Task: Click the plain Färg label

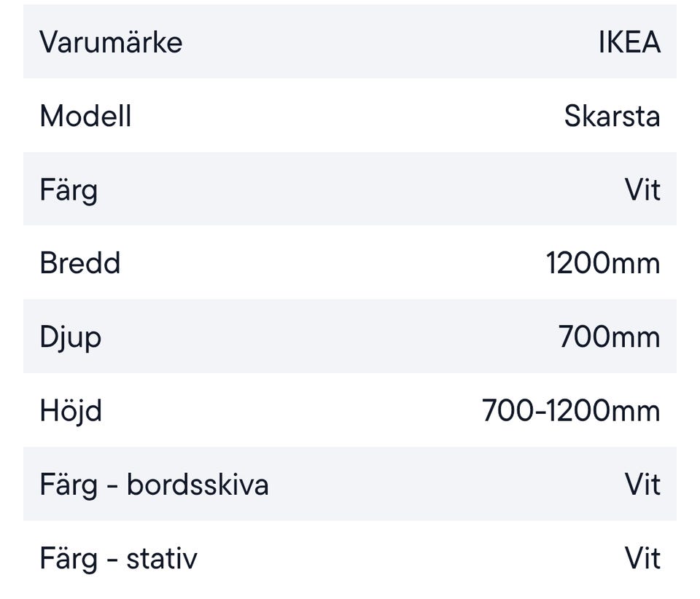Action: coord(69,190)
